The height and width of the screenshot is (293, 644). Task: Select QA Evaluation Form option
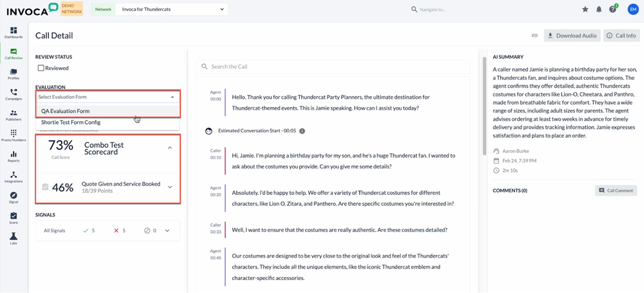66,111
